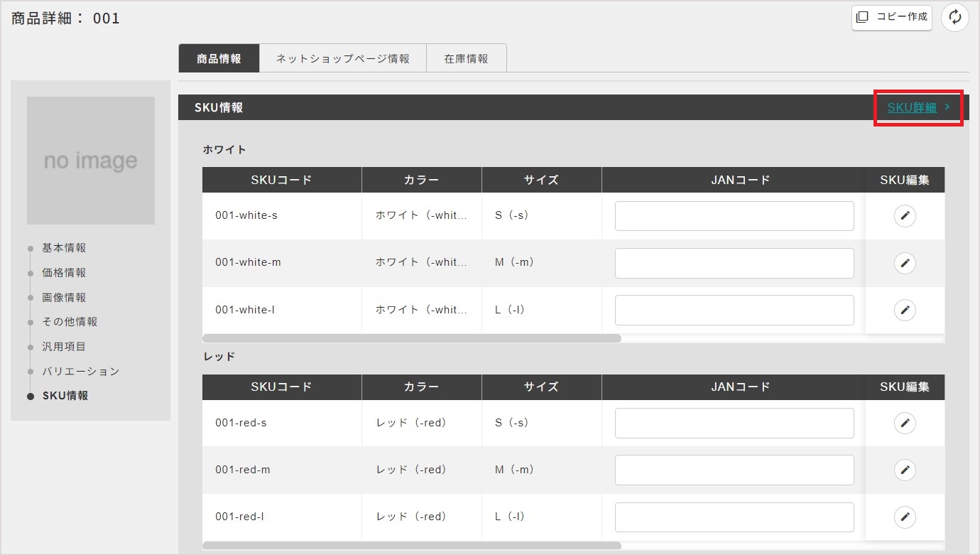This screenshot has height=555, width=980.
Task: Edit SKU 001-white-s with pencil icon
Action: [905, 216]
